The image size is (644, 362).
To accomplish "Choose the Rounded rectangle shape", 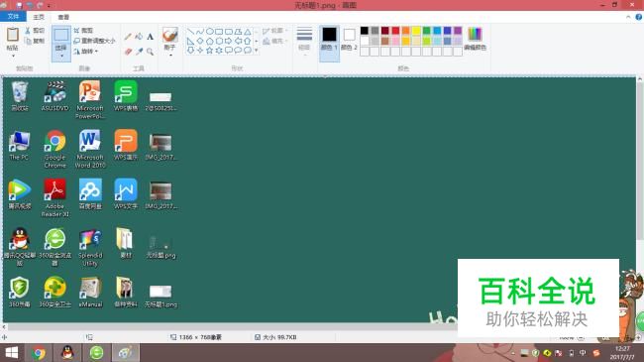I will pos(228,32).
